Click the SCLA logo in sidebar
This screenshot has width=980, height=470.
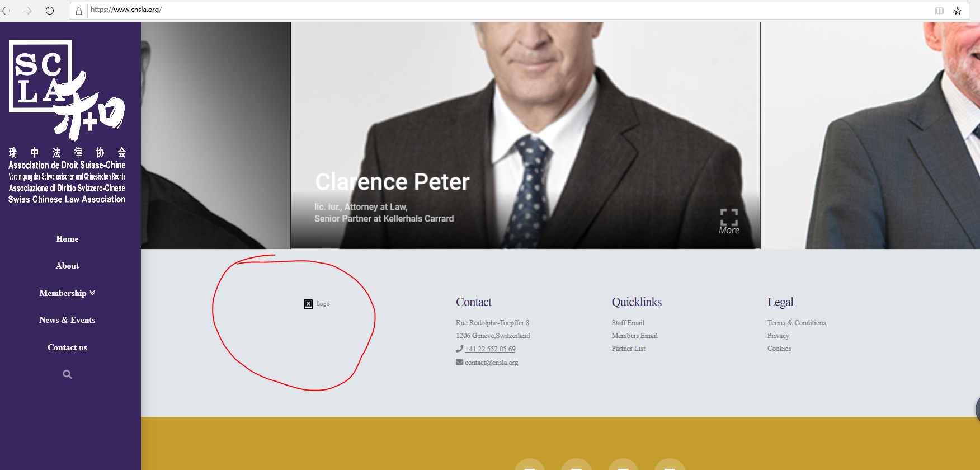[x=67, y=121]
